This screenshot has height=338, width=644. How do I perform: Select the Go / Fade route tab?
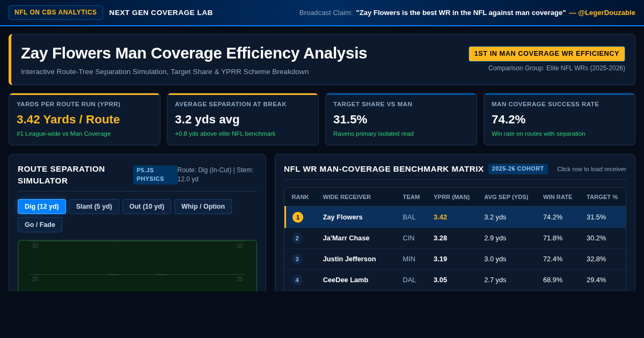[40, 225]
